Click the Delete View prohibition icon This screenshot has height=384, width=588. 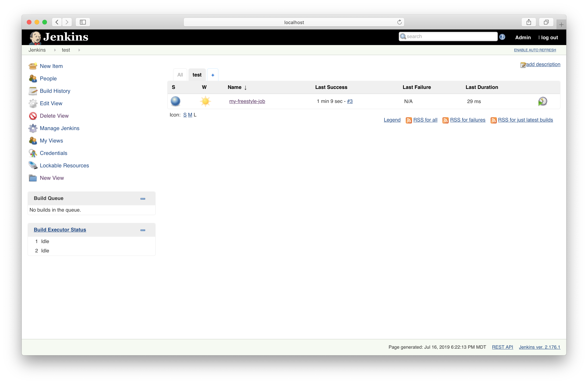click(x=33, y=116)
